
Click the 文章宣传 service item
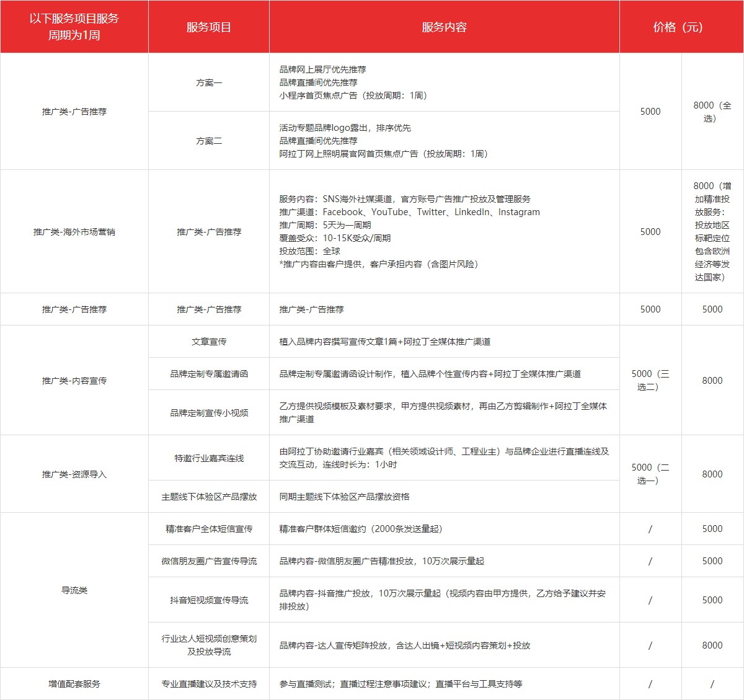(x=209, y=342)
